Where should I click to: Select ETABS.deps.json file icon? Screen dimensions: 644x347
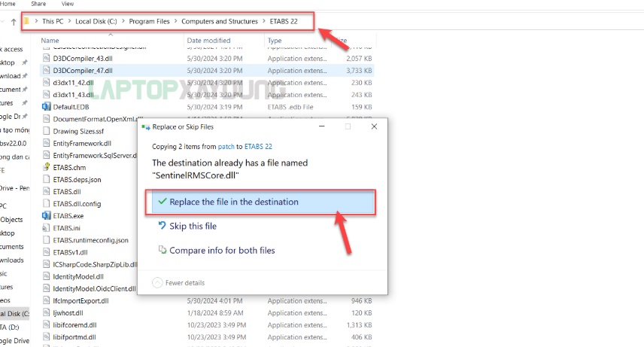(x=47, y=180)
